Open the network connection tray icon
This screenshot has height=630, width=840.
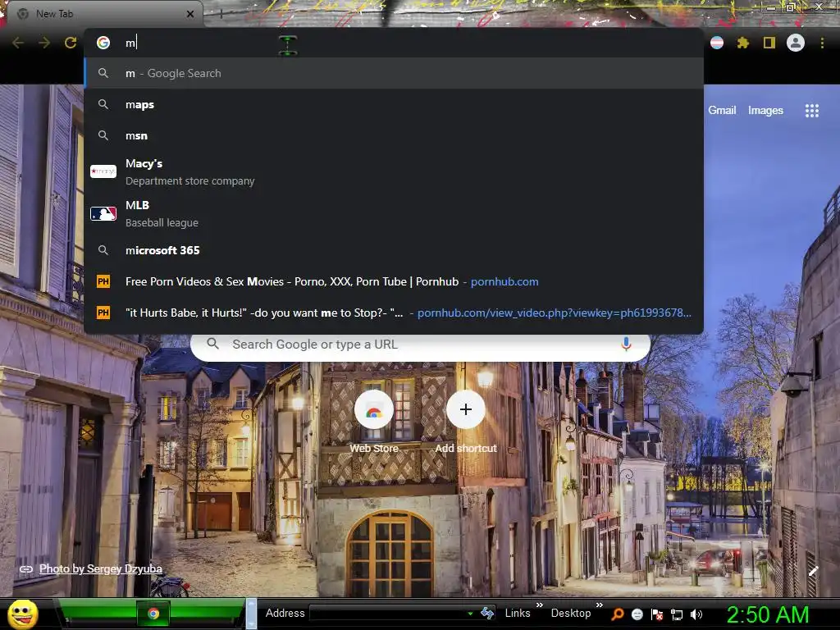pos(677,614)
